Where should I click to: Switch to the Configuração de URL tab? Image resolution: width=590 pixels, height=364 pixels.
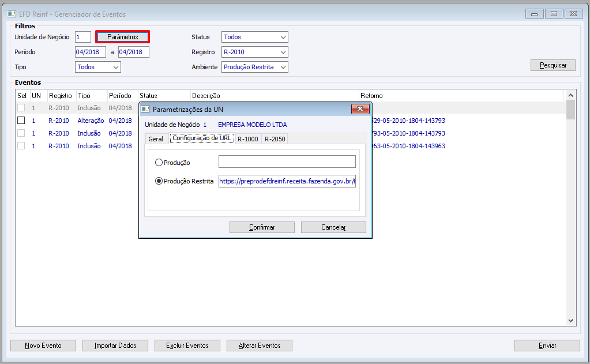point(202,138)
